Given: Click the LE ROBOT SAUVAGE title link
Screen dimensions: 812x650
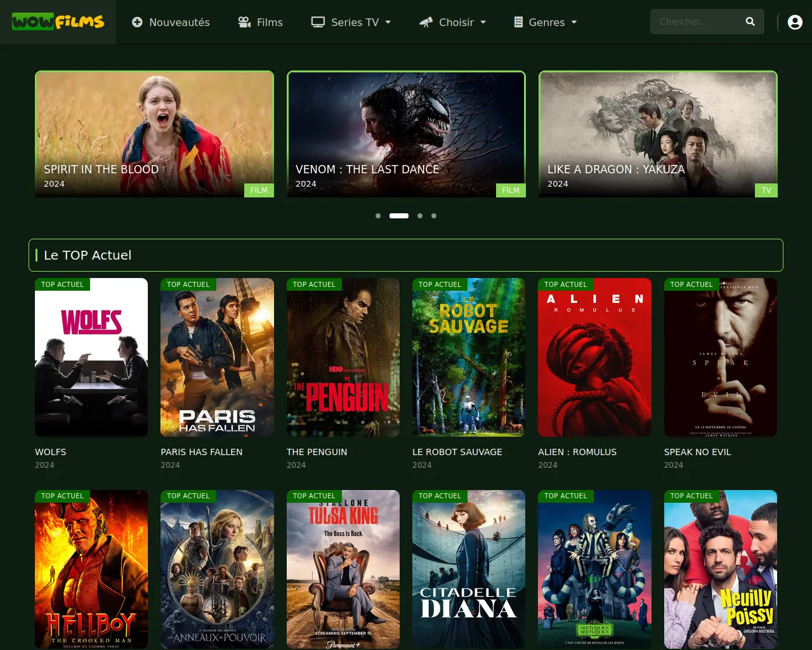Looking at the screenshot, I should pos(457,452).
